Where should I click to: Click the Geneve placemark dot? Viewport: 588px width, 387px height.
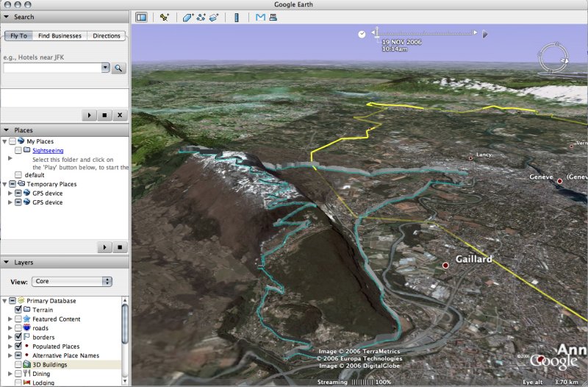click(559, 181)
